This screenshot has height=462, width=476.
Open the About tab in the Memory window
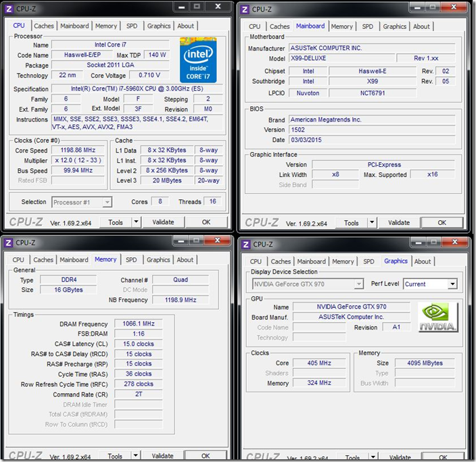pos(185,260)
